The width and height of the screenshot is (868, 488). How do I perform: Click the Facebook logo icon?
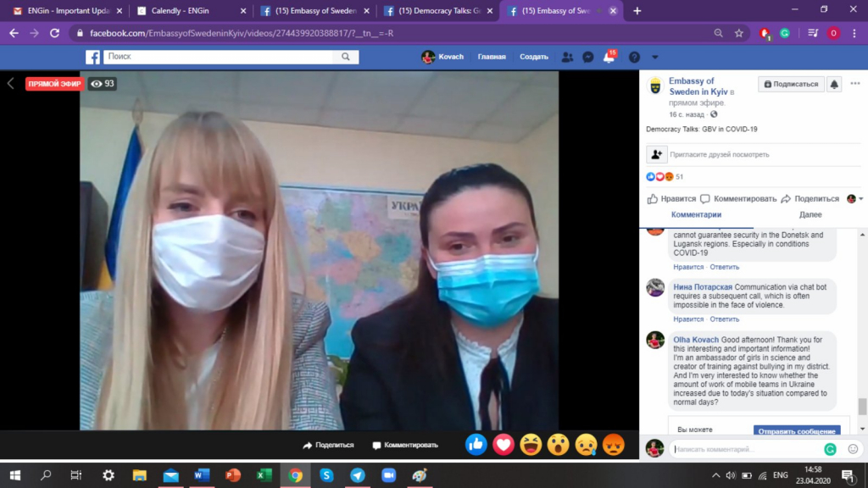tap(92, 57)
